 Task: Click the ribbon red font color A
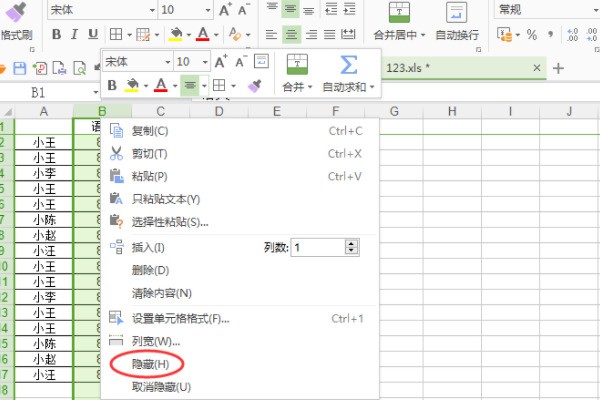tap(203, 34)
